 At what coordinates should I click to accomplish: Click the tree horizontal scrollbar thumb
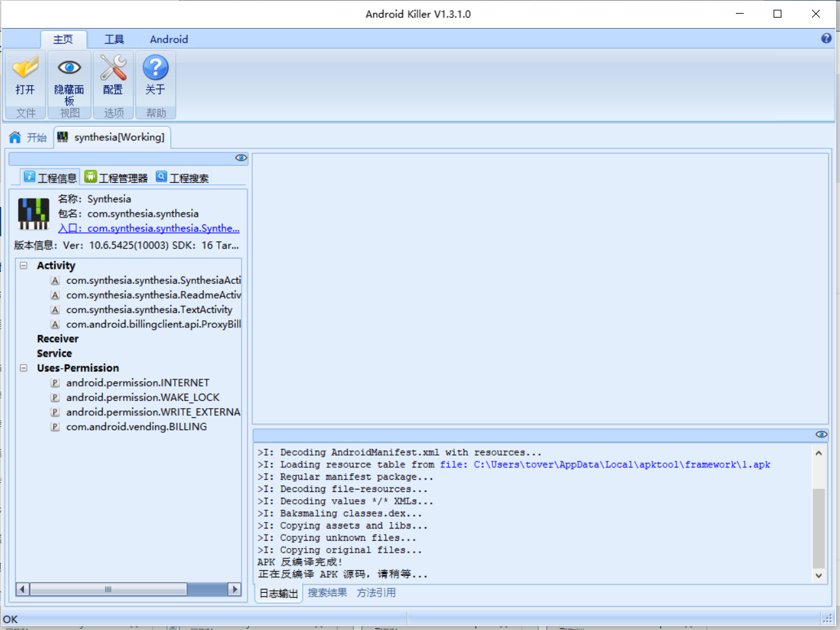click(108, 589)
